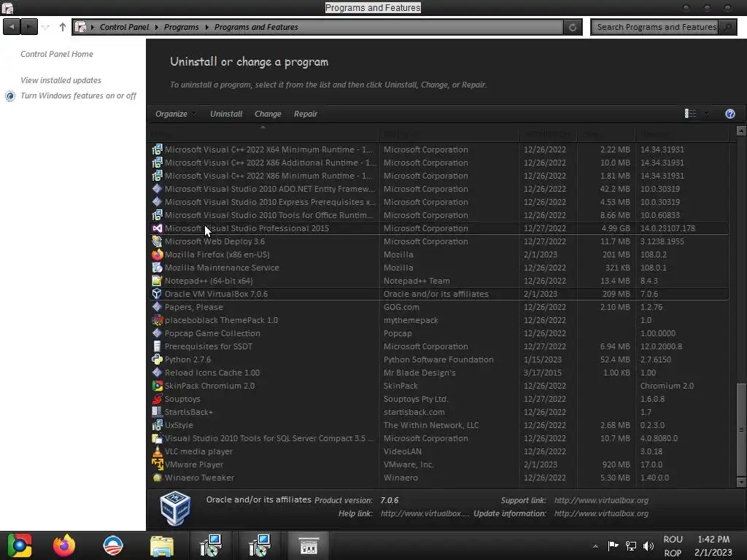Open Chrome from the taskbar
Screen dimensions: 747x560
pyautogui.click(x=19, y=545)
